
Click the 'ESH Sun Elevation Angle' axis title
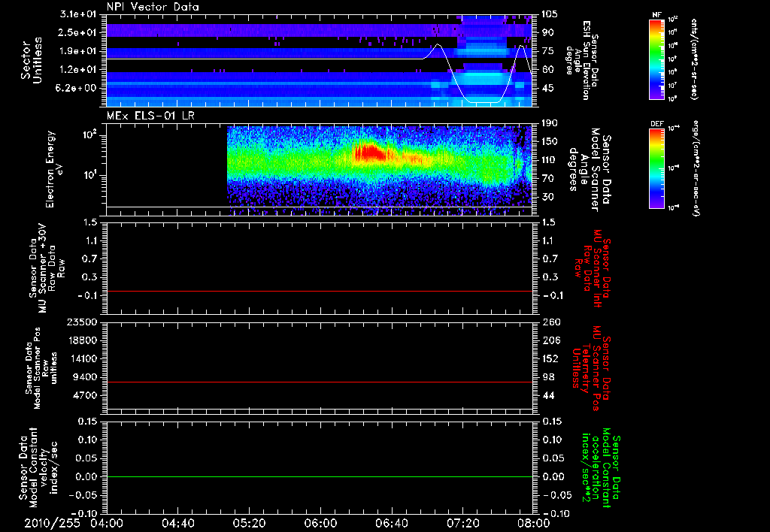click(578, 60)
